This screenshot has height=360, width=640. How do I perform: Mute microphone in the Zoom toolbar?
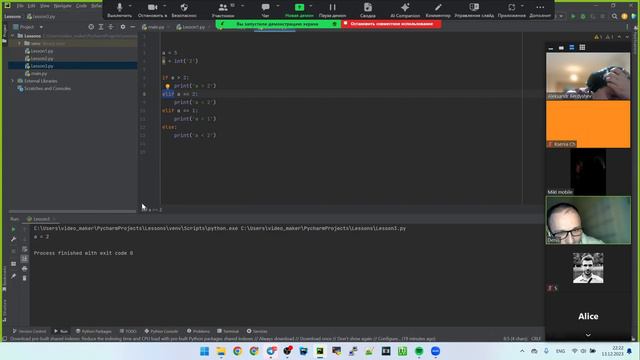[120, 10]
